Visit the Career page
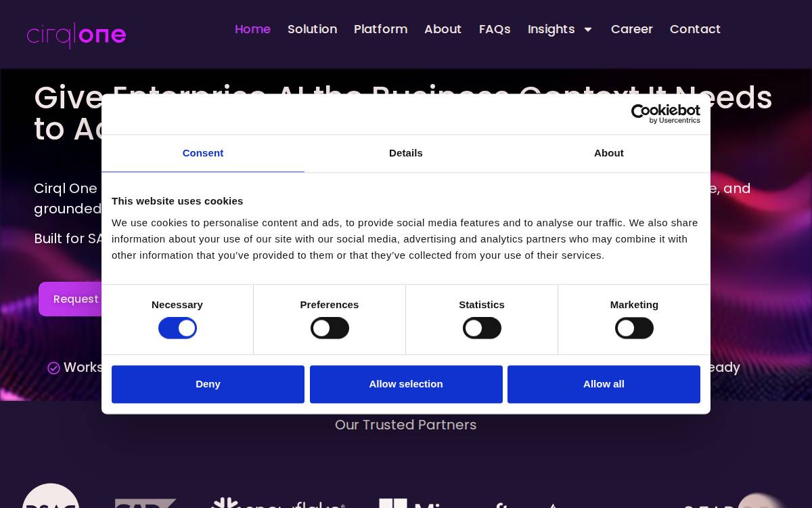The height and width of the screenshot is (508, 812). click(x=631, y=29)
